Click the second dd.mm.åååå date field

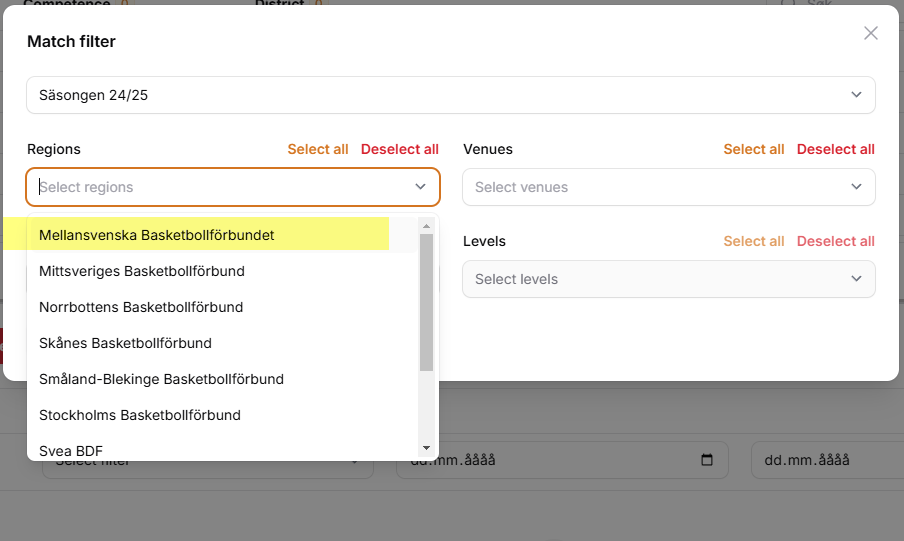[827, 460]
